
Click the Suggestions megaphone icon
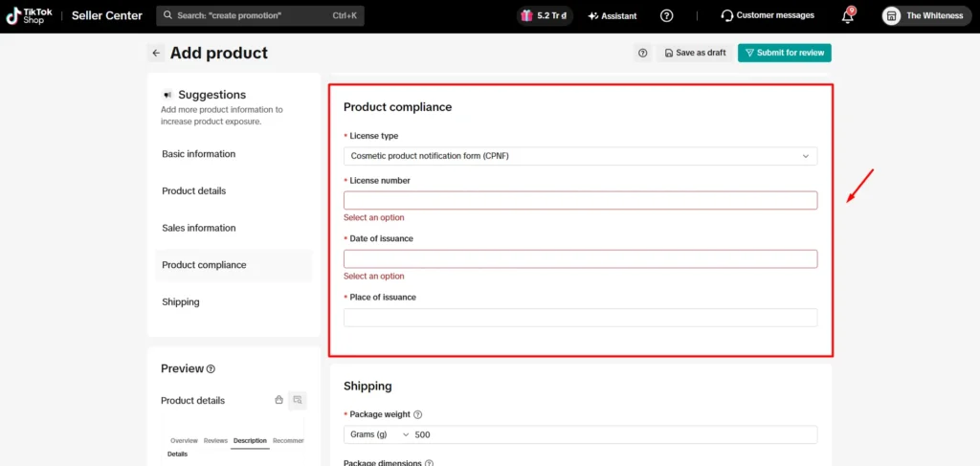click(167, 95)
